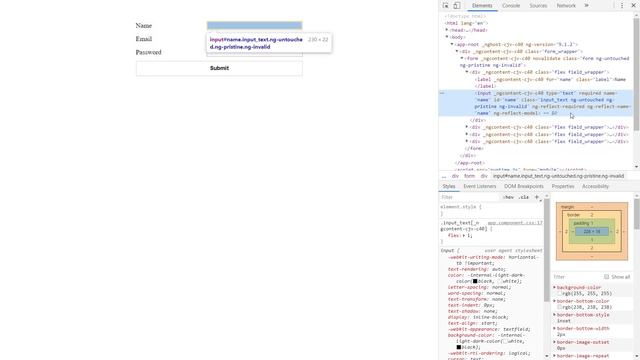
Task: Open computed rgb(238, 238, 238) swatch
Action: point(560,307)
